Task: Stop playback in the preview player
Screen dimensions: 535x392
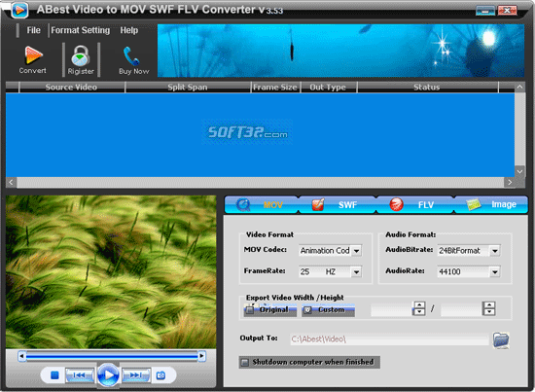Action: coord(54,375)
